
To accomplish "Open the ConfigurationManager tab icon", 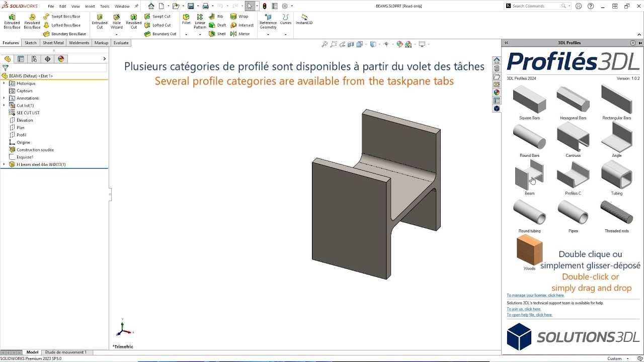I will pyautogui.click(x=34, y=59).
